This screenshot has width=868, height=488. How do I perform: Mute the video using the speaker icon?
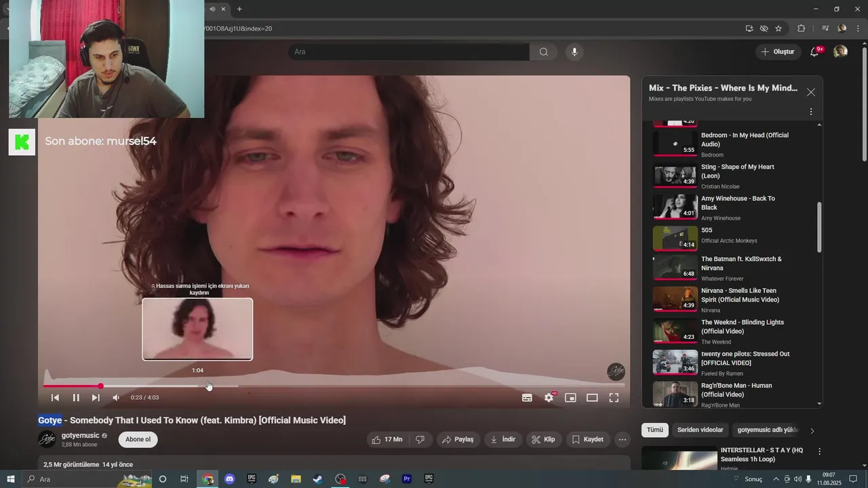click(x=116, y=398)
